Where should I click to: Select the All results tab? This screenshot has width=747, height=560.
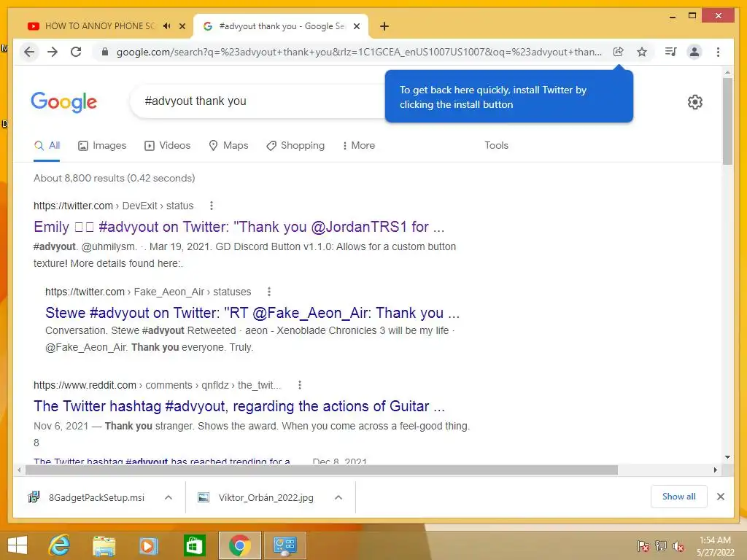click(x=47, y=146)
